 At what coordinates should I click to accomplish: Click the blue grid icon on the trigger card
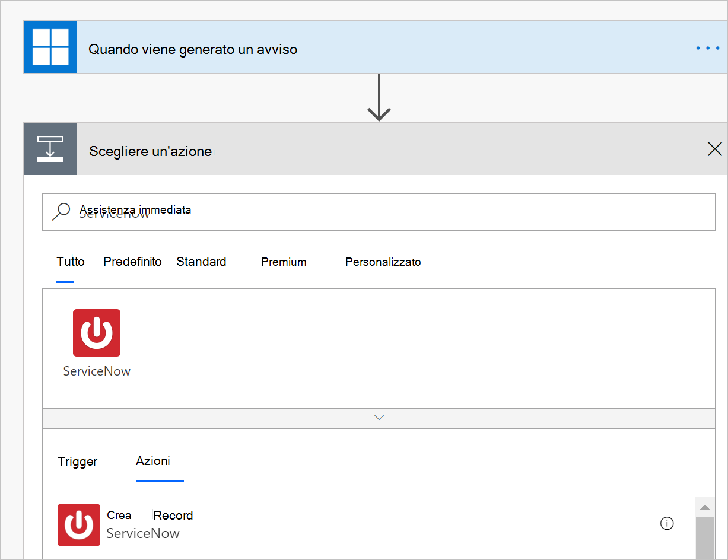coord(50,47)
